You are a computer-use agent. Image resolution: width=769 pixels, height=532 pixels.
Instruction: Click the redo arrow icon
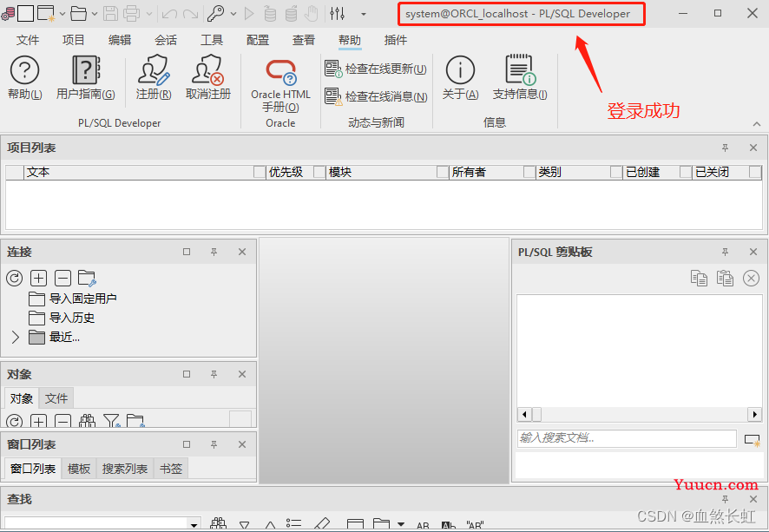[x=190, y=14]
